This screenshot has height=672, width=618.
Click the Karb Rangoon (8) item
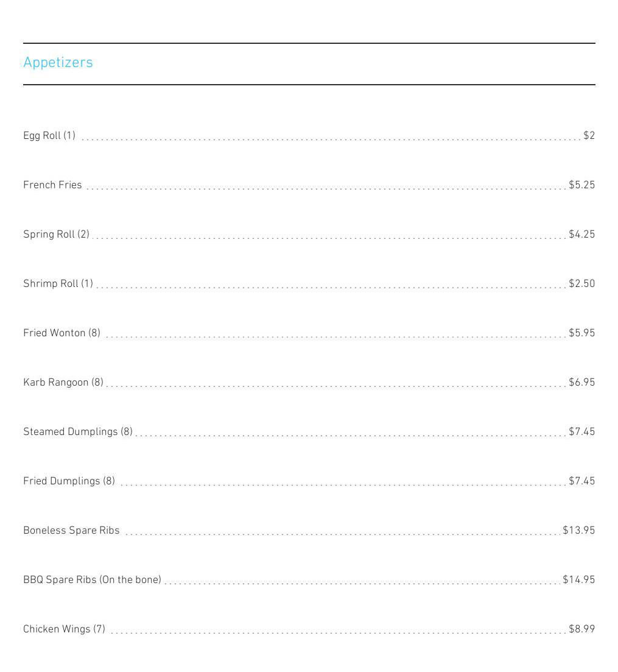tap(63, 382)
